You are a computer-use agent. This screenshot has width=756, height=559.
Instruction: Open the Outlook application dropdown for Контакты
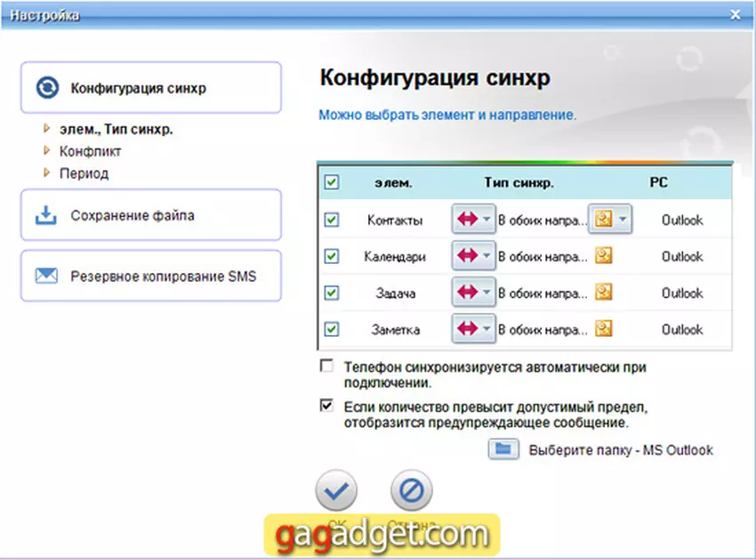[623, 219]
